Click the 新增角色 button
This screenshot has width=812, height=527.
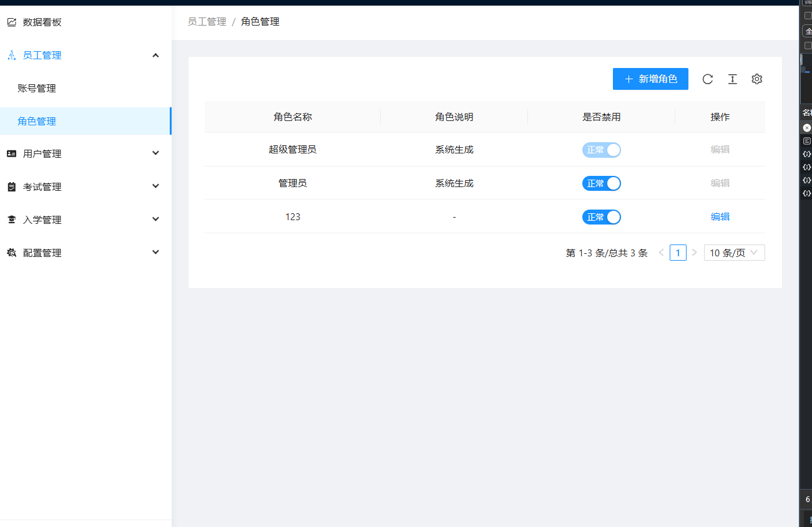point(650,79)
